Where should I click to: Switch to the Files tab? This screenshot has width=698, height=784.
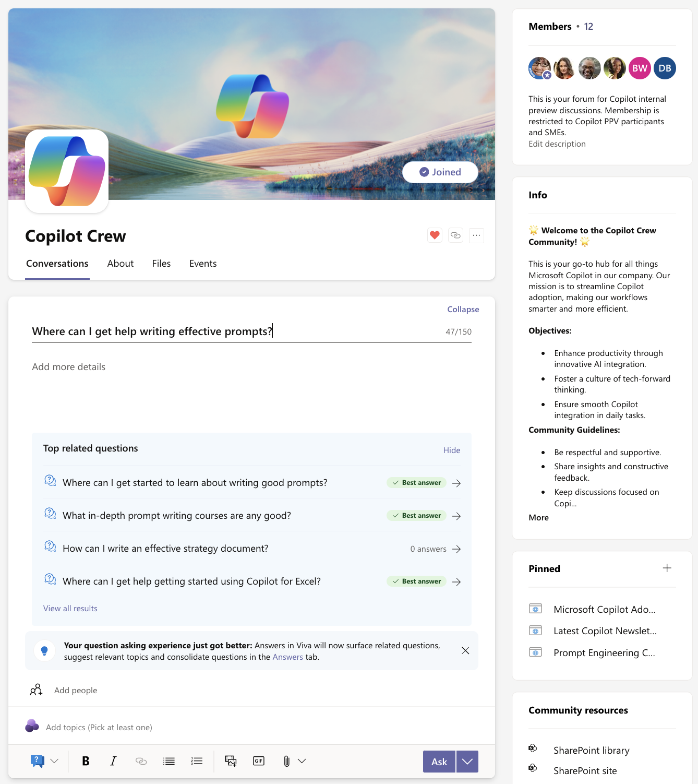coord(161,264)
